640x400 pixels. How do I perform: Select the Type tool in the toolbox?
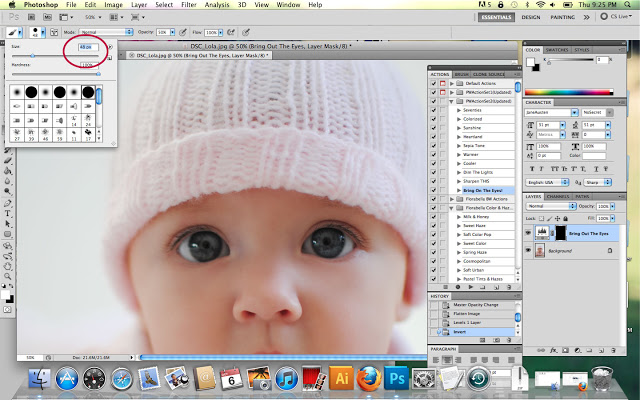click(x=7, y=213)
